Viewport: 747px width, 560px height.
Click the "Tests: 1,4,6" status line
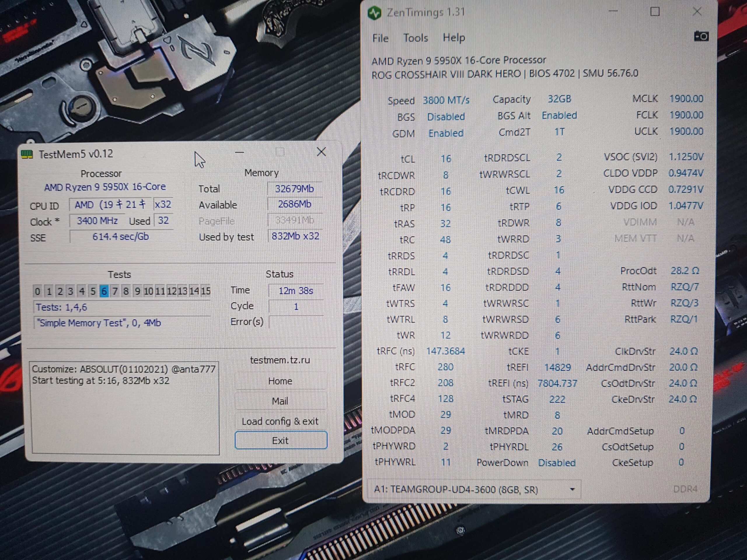(122, 307)
